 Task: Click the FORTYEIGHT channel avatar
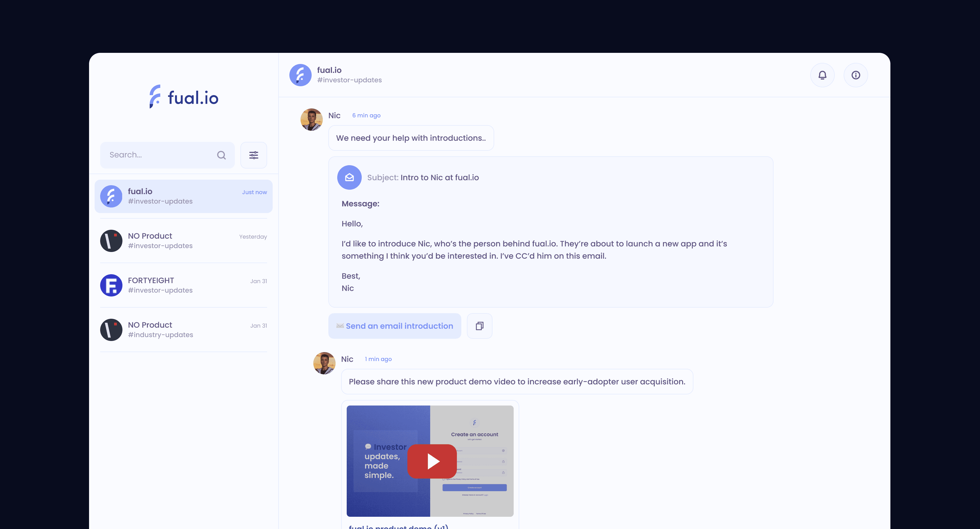(x=111, y=285)
